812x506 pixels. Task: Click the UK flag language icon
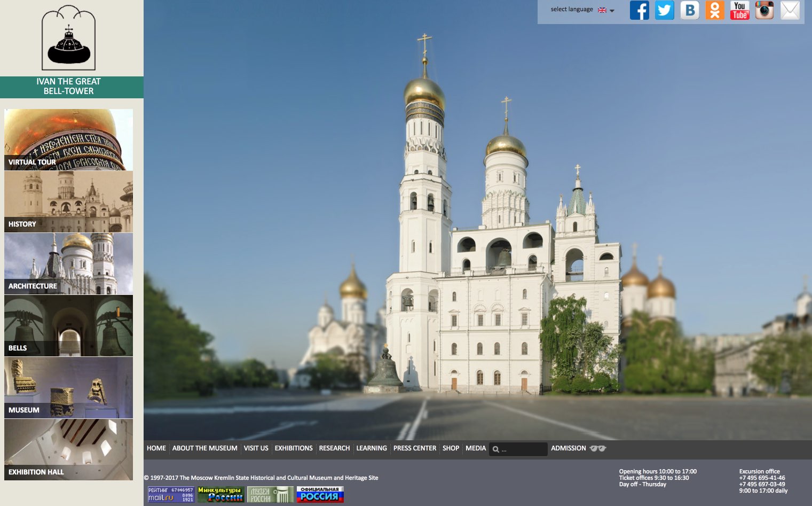(602, 10)
